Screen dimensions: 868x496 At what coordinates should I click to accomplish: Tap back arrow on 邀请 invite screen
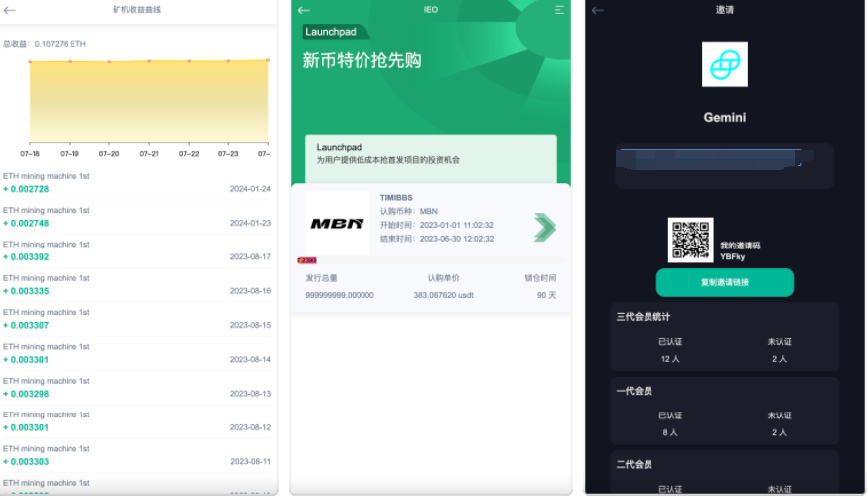[598, 10]
